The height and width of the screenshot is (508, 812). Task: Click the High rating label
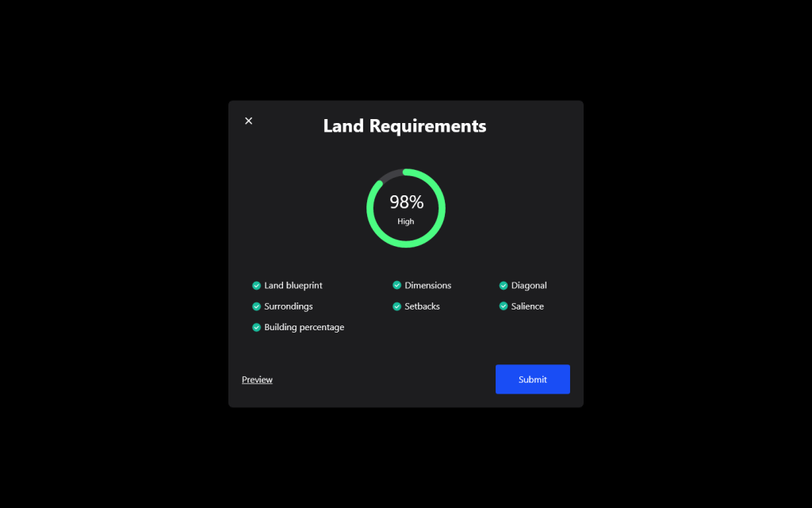406,221
